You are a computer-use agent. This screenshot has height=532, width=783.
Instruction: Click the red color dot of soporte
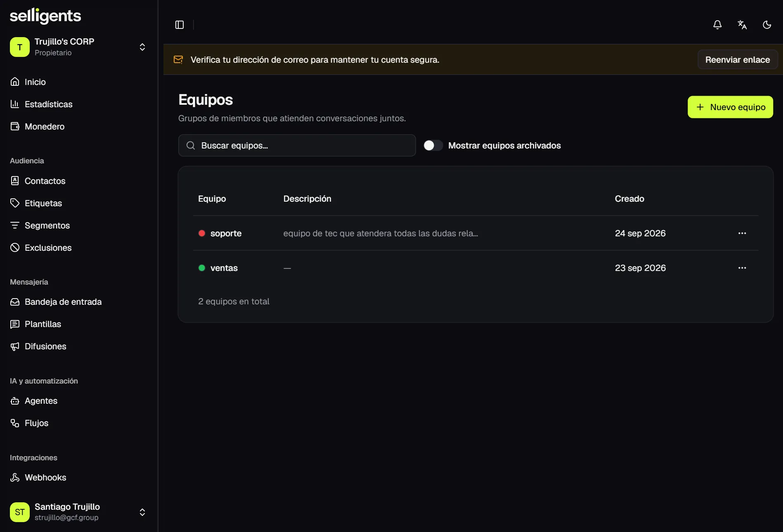click(x=202, y=233)
